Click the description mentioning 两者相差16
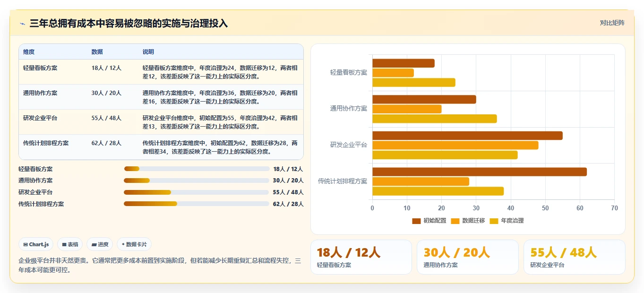The width and height of the screenshot is (644, 293). [220, 97]
